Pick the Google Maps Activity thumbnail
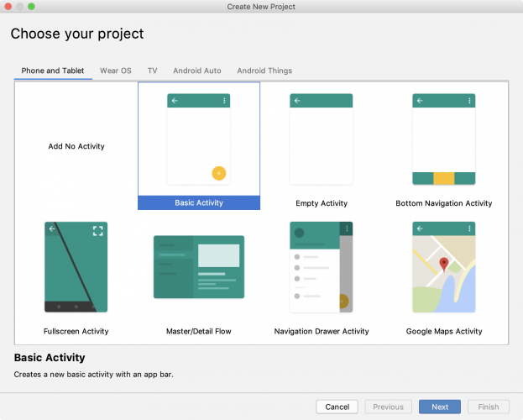Viewport: 523px width, 420px height. click(443, 267)
